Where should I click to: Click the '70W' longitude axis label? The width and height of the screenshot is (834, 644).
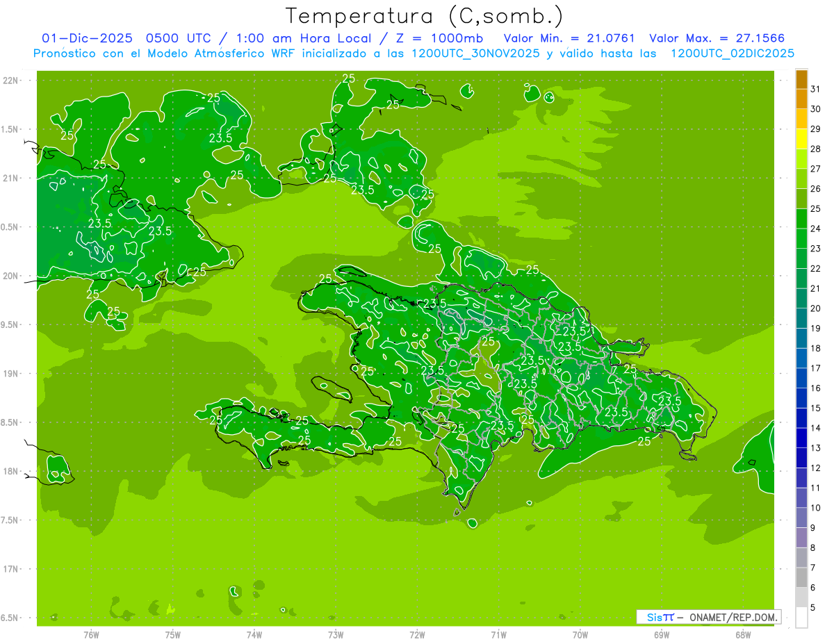[580, 634]
